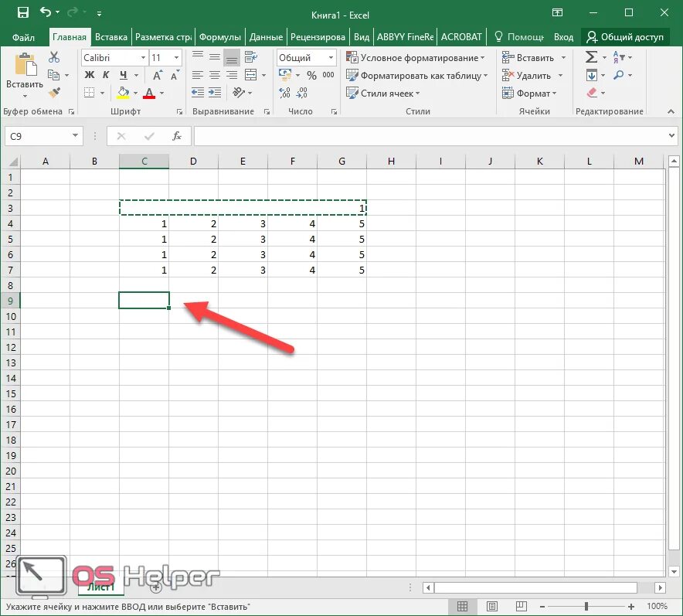The height and width of the screenshot is (616, 683).
Task: Toggle Italic (К) formatting
Action: [x=105, y=75]
